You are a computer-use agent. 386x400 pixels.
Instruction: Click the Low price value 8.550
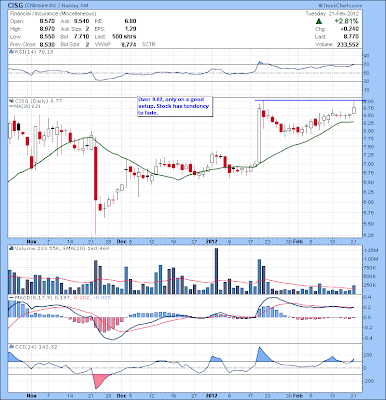[47, 37]
